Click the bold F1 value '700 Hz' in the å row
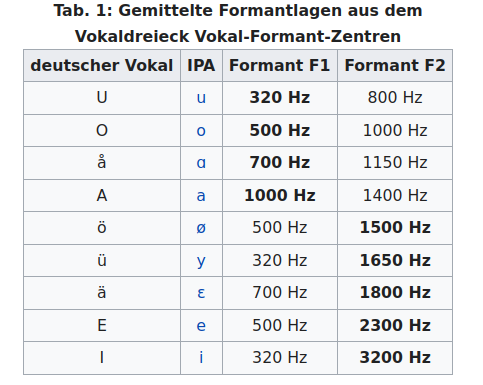 (280, 163)
